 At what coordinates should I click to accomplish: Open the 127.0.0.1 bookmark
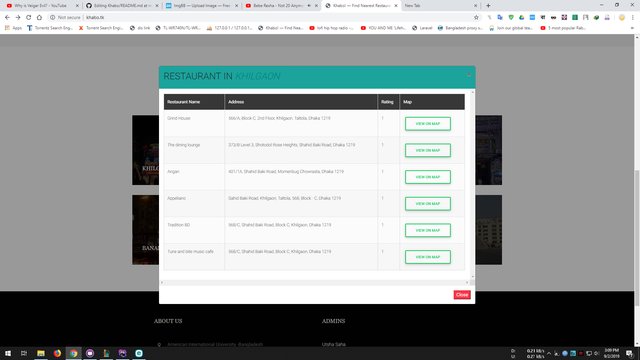229,28
